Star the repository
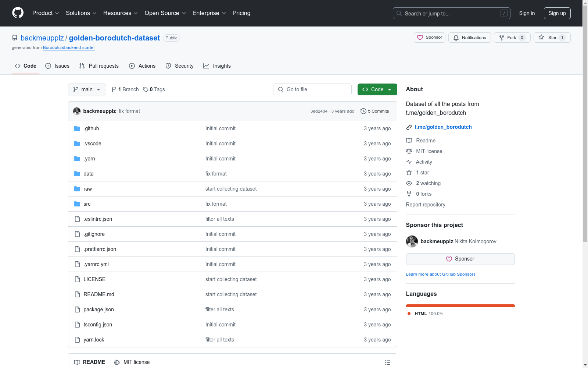The width and height of the screenshot is (588, 368). click(x=552, y=38)
